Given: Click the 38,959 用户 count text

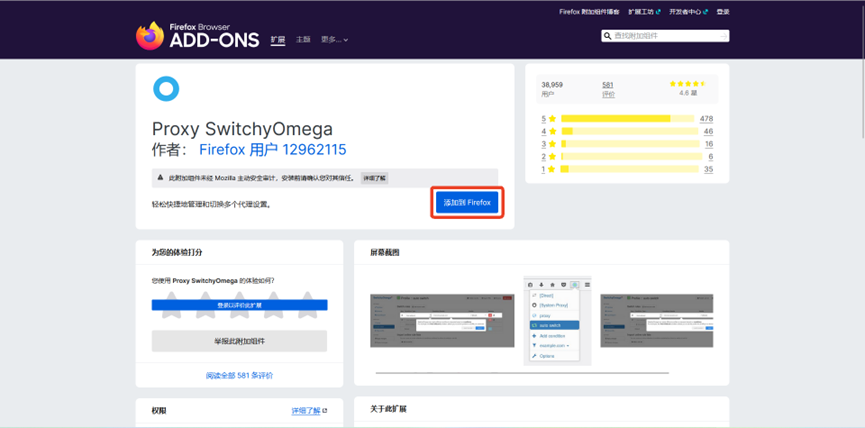Looking at the screenshot, I should coord(552,89).
